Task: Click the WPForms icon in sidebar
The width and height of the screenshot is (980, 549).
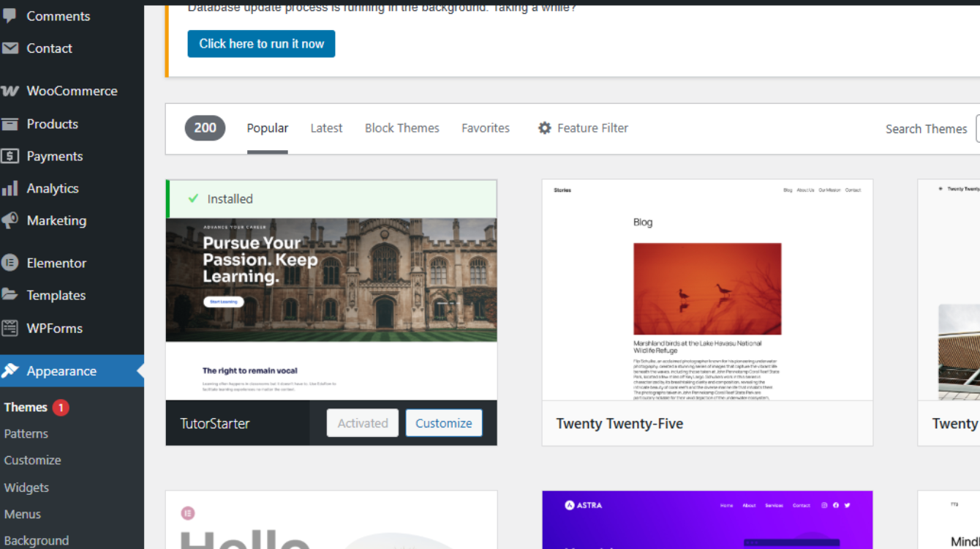Action: [x=10, y=328]
